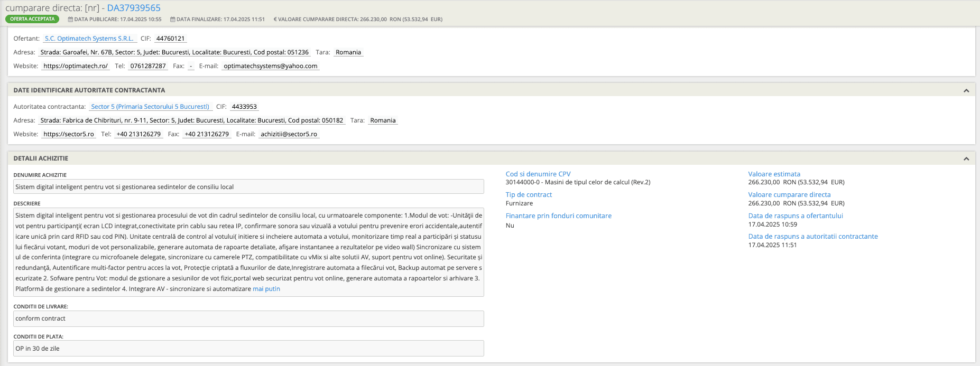Click calendar icon beside Data Publicare

tap(70, 20)
